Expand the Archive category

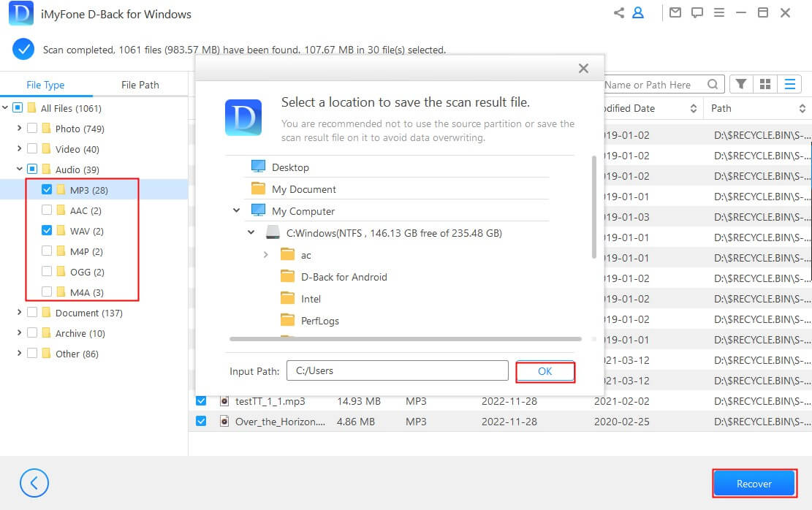pos(19,332)
